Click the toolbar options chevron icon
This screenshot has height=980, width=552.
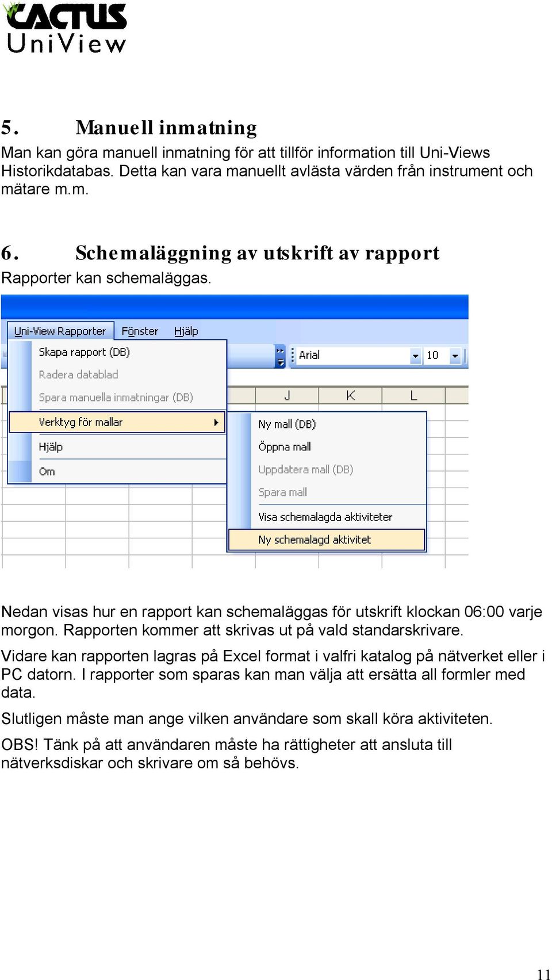tap(280, 356)
